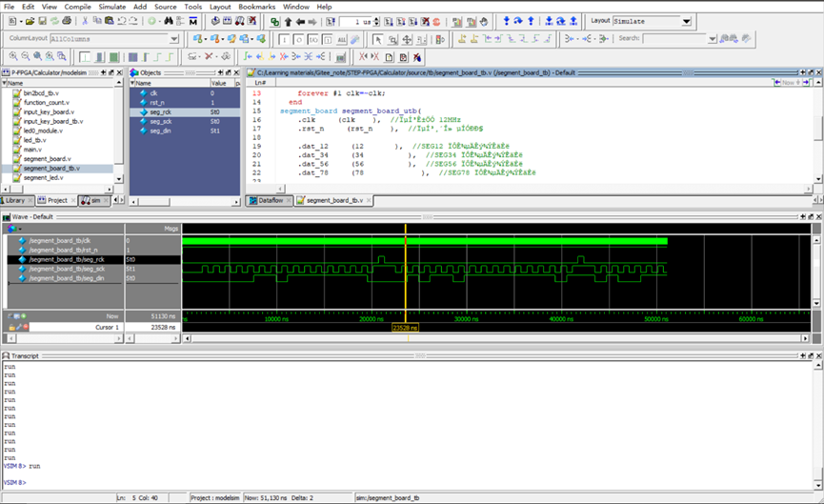Select /segment_board_tb/rst_n wave signal
This screenshot has height=504, width=824.
[64, 251]
